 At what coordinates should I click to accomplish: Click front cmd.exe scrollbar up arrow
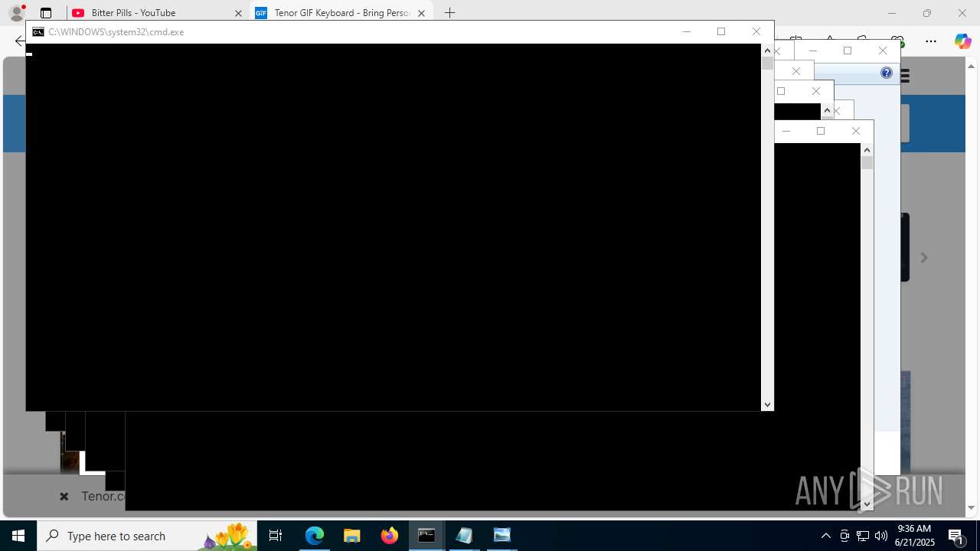[x=767, y=51]
